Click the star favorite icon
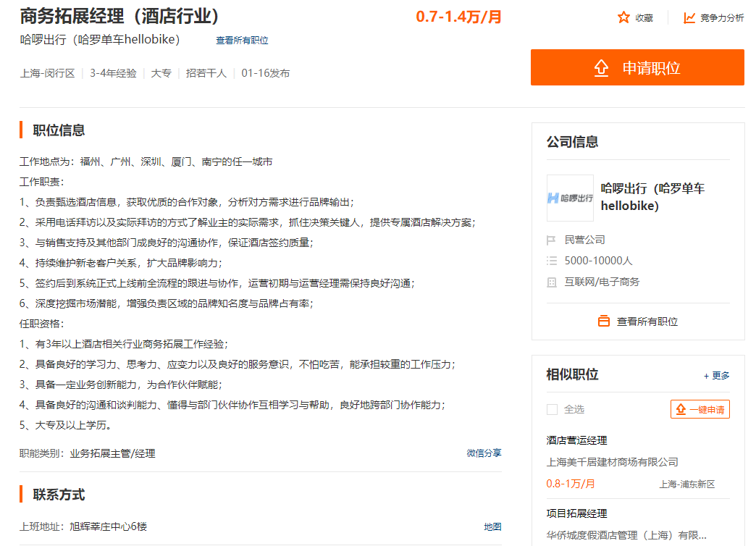This screenshot has width=756, height=546. pyautogui.click(x=623, y=18)
